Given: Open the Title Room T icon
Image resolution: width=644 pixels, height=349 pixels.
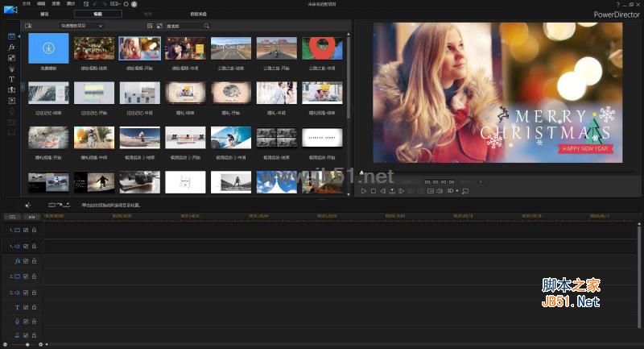Looking at the screenshot, I should (11, 79).
